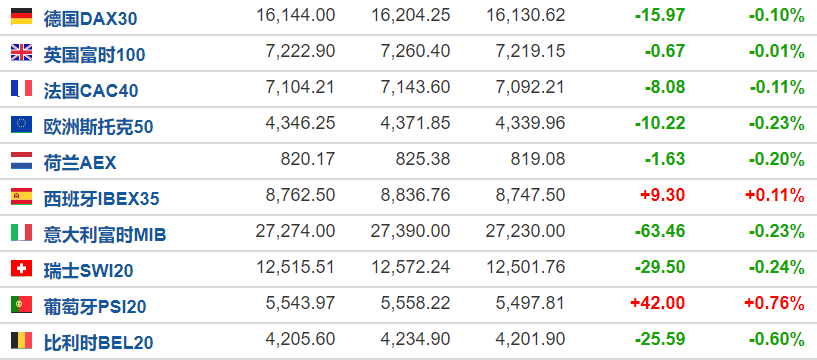Click the Portuguese flag icon

pyautogui.click(x=21, y=304)
